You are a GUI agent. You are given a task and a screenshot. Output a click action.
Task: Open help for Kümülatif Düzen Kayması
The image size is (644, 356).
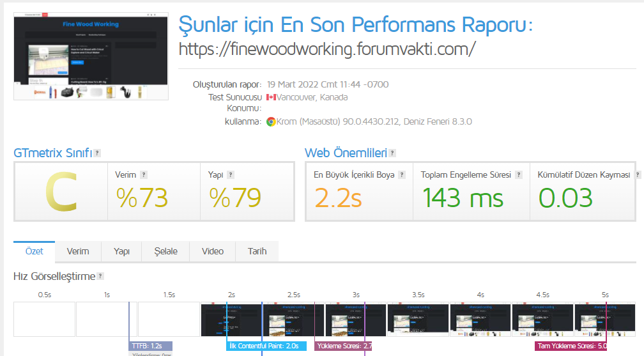click(x=638, y=174)
